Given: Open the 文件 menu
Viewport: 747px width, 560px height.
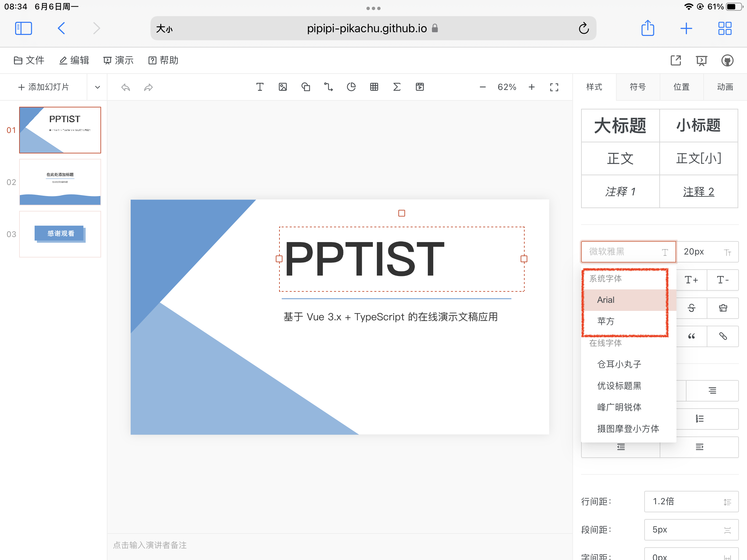Looking at the screenshot, I should (29, 60).
